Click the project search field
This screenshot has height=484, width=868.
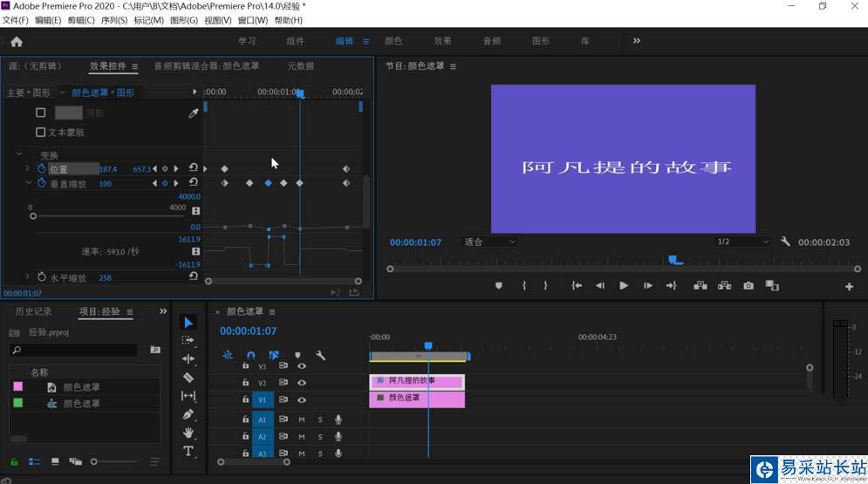coord(74,350)
